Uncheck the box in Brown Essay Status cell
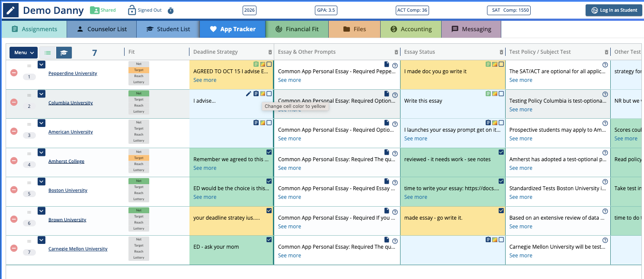 click(501, 211)
